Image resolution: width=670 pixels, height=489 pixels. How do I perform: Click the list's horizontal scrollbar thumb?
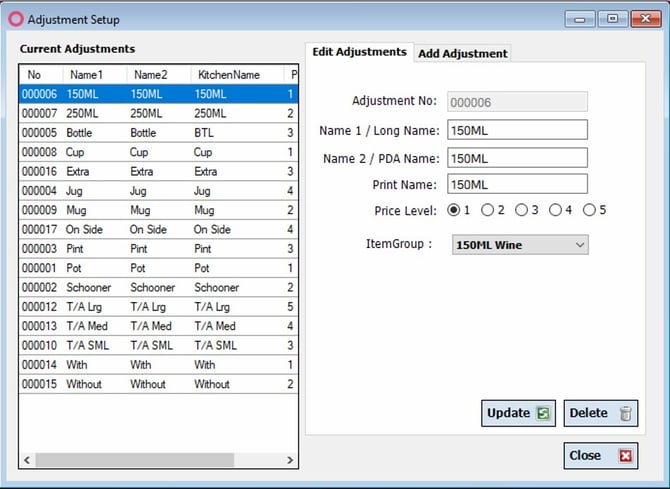(x=135, y=460)
